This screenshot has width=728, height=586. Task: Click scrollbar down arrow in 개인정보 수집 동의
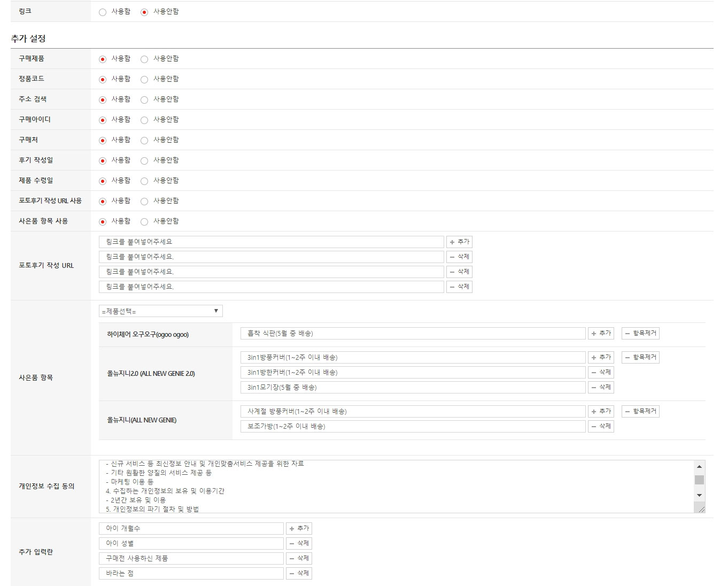coord(699,495)
